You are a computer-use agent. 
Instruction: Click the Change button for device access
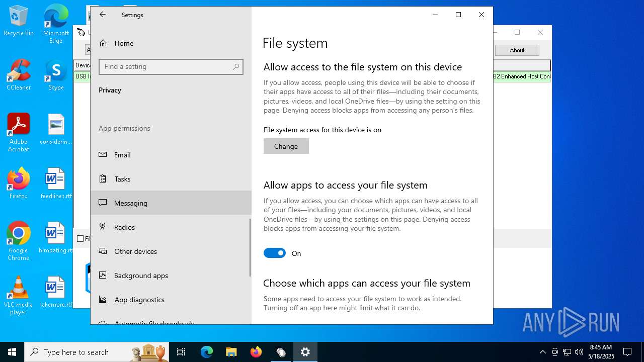point(286,146)
